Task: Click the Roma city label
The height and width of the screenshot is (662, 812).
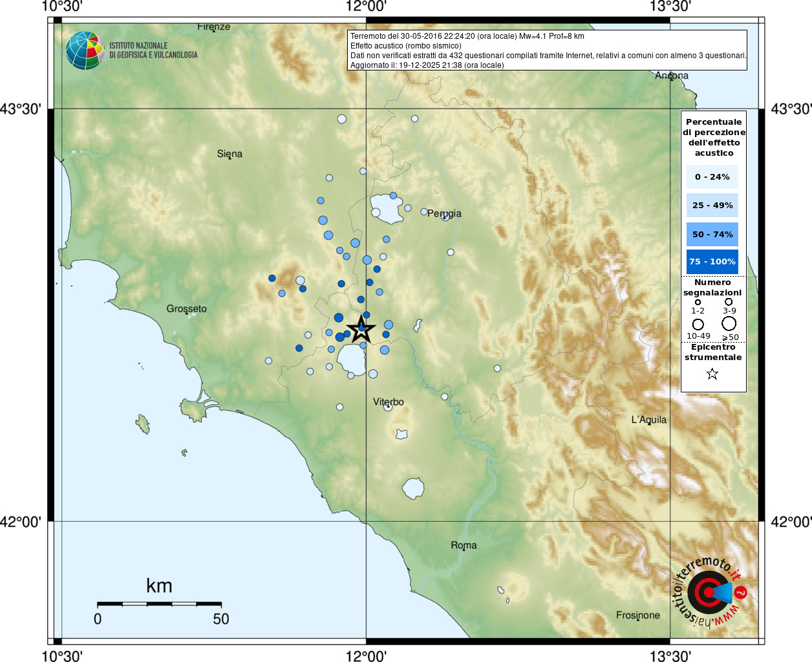Action: (464, 546)
